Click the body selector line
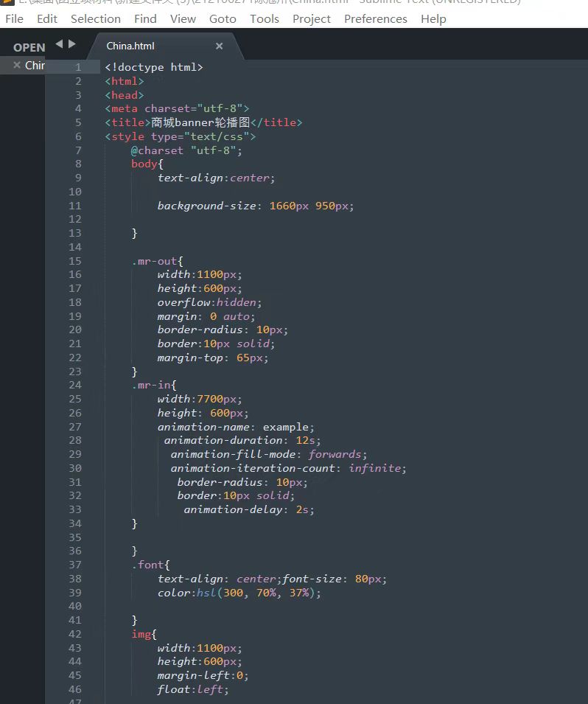This screenshot has width=588, height=704. (147, 164)
